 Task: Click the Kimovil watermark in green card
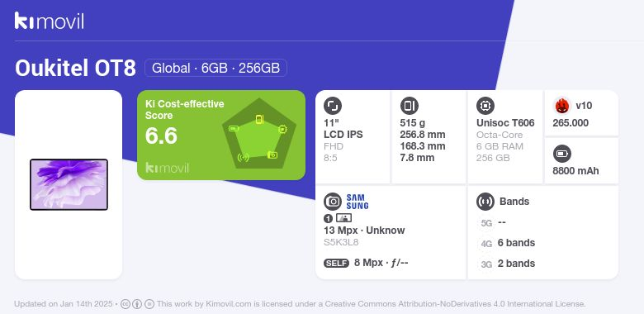coord(167,168)
